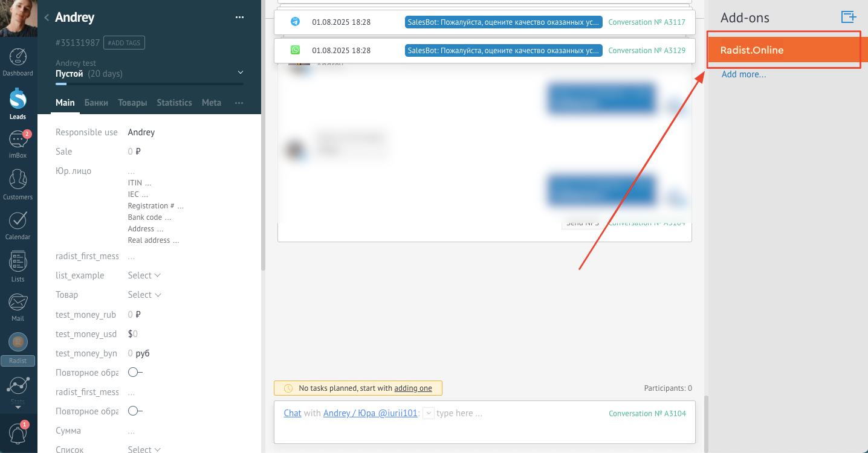Toggle the second Повторное обра switch
The width and height of the screenshot is (868, 453).
coord(135,411)
